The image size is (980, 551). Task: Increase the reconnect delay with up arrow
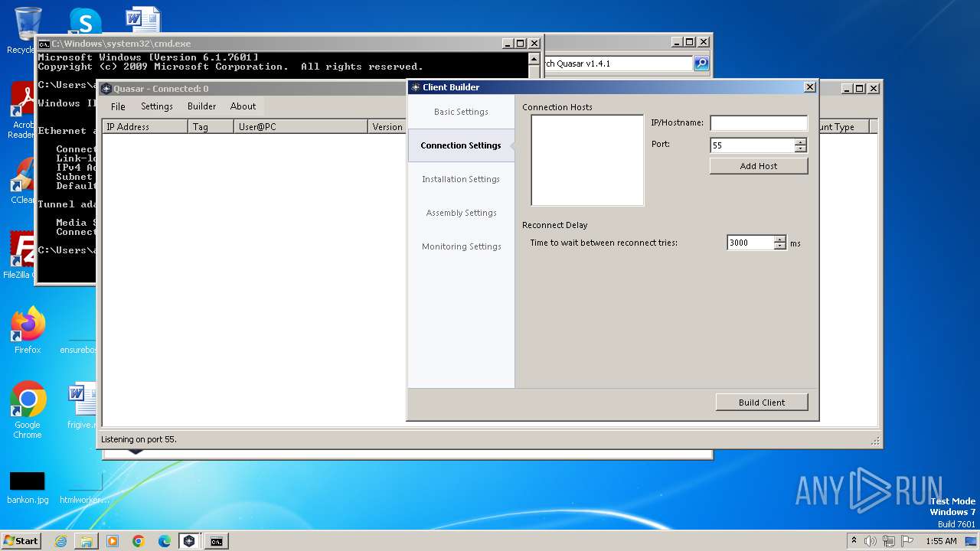point(780,240)
